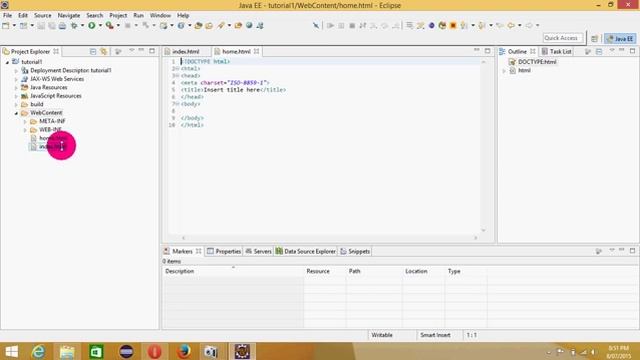The image size is (640, 360).
Task: Switch to the Data Source Explorer tab
Action: click(306, 251)
